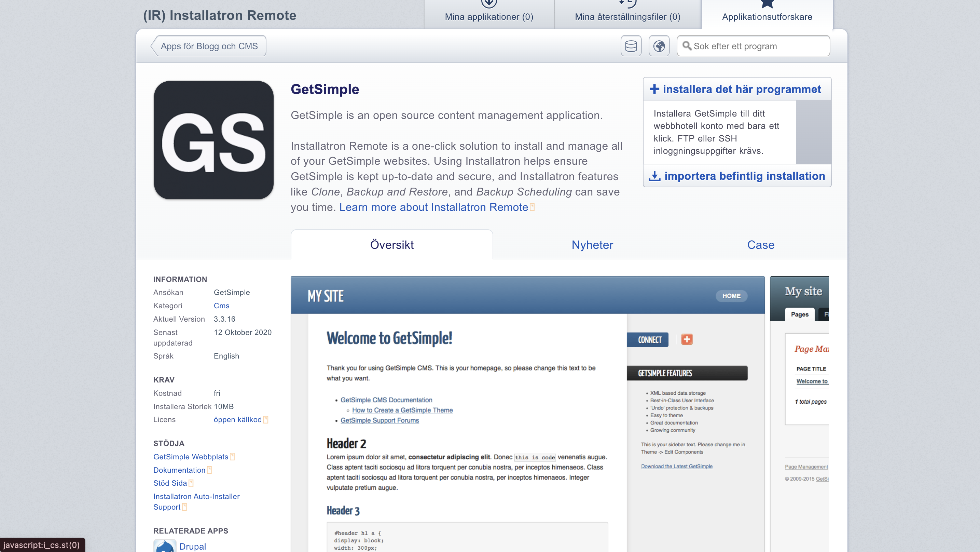
Task: Switch to the Nyheter tab
Action: (x=592, y=245)
